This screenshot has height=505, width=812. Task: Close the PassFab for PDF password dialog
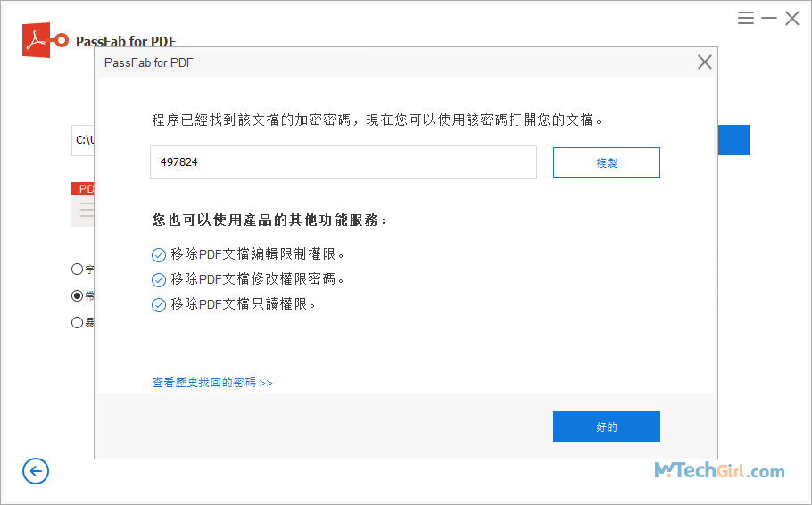click(704, 62)
